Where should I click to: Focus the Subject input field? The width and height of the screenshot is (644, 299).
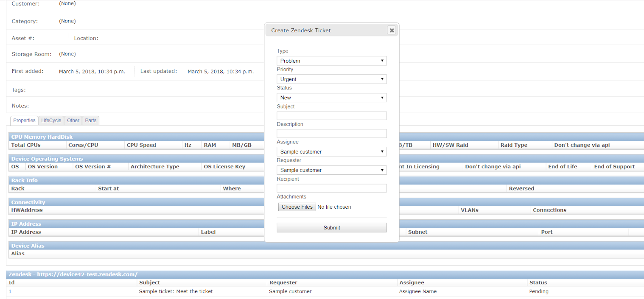(332, 115)
